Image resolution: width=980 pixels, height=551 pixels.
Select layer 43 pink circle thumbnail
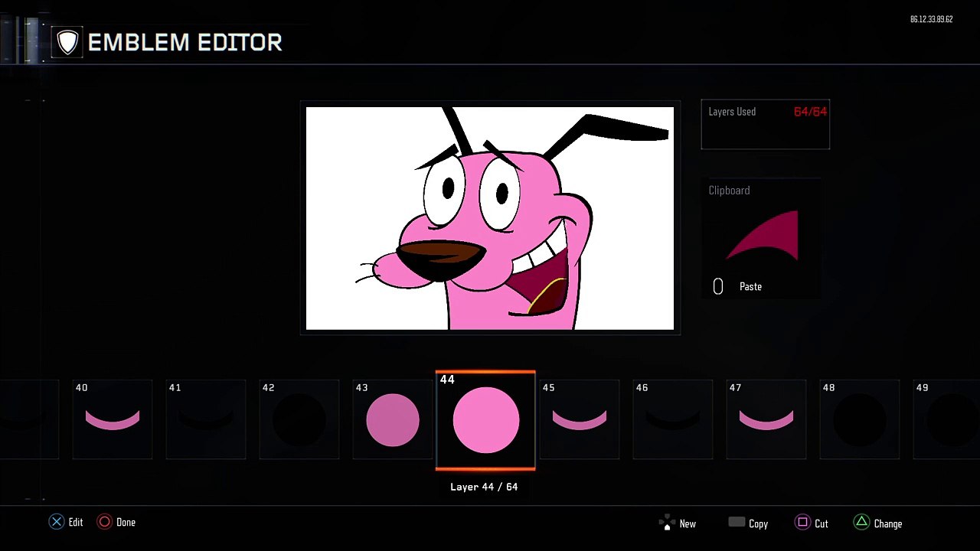click(393, 419)
